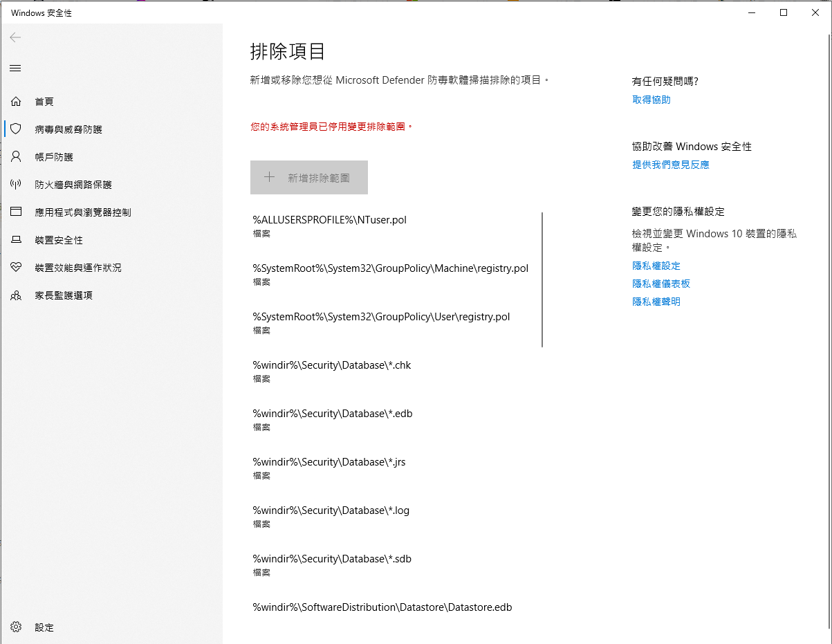The width and height of the screenshot is (832, 644).
Task: Click the plus icon on 新增排除範圍
Action: pos(270,178)
